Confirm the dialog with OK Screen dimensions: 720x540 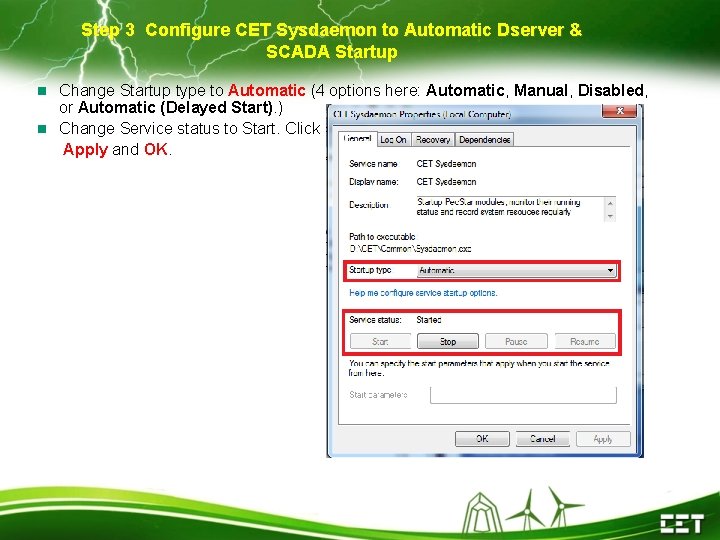[x=482, y=439]
